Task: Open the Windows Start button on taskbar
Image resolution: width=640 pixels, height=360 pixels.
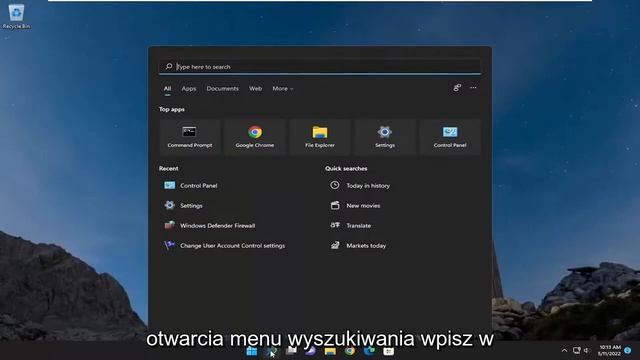Action: coord(252,351)
